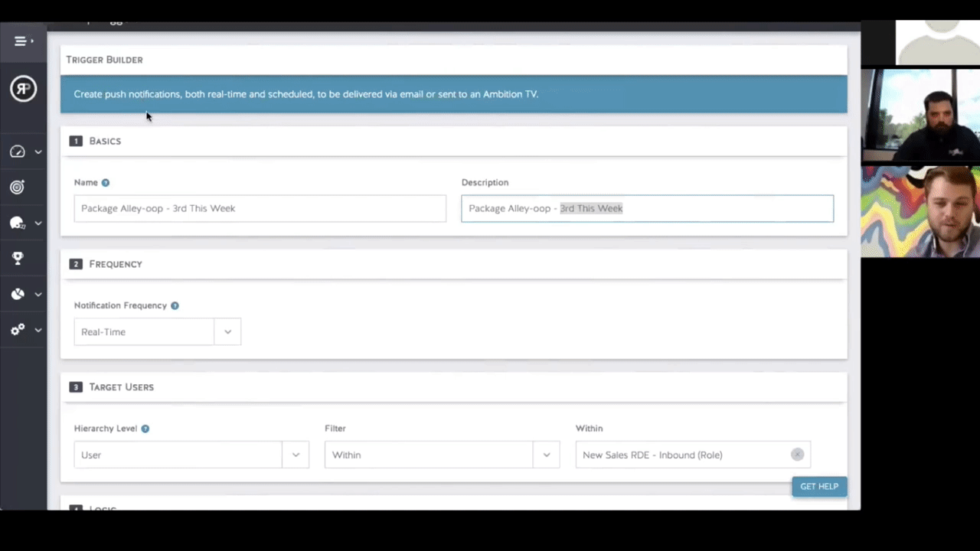The width and height of the screenshot is (980, 551).
Task: Expand the settings gears sidebar chevron
Action: pos(38,330)
